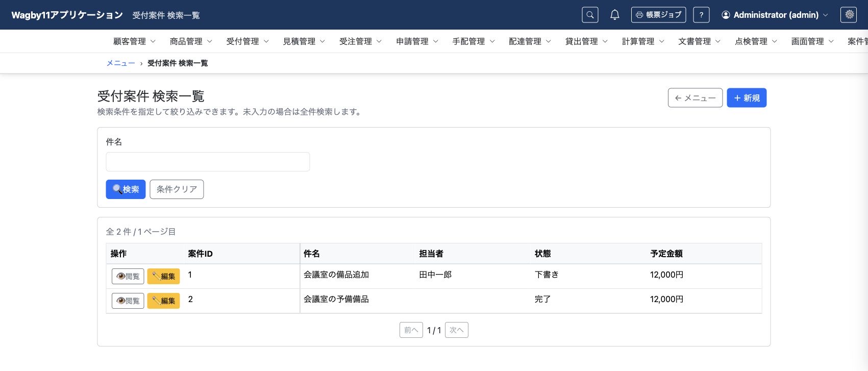This screenshot has width=868, height=371.
Task: Open the 画面管理 menu
Action: click(812, 41)
